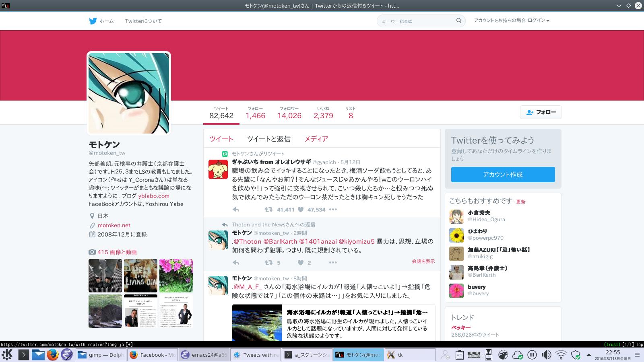This screenshot has height=362, width=644.
Task: Click the keyboard tray icon
Action: 474,355
